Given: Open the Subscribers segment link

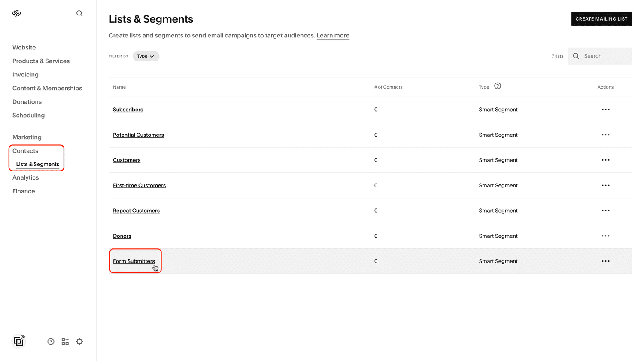Looking at the screenshot, I should point(128,110).
